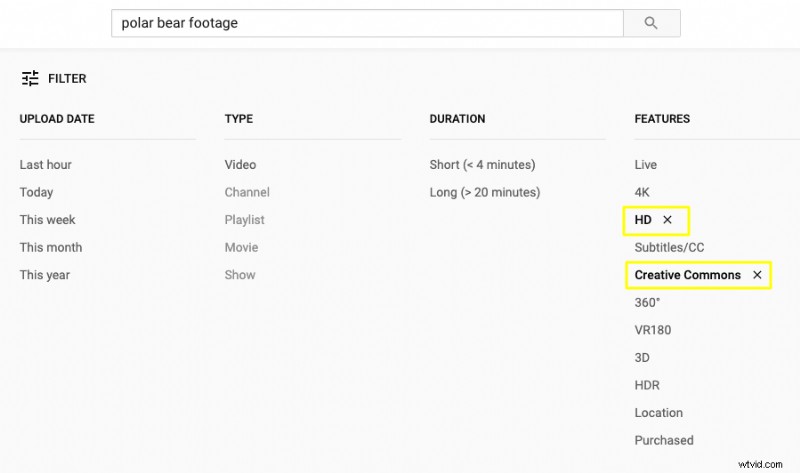Click the selected HD filter label
This screenshot has height=473, width=800.
coord(643,220)
